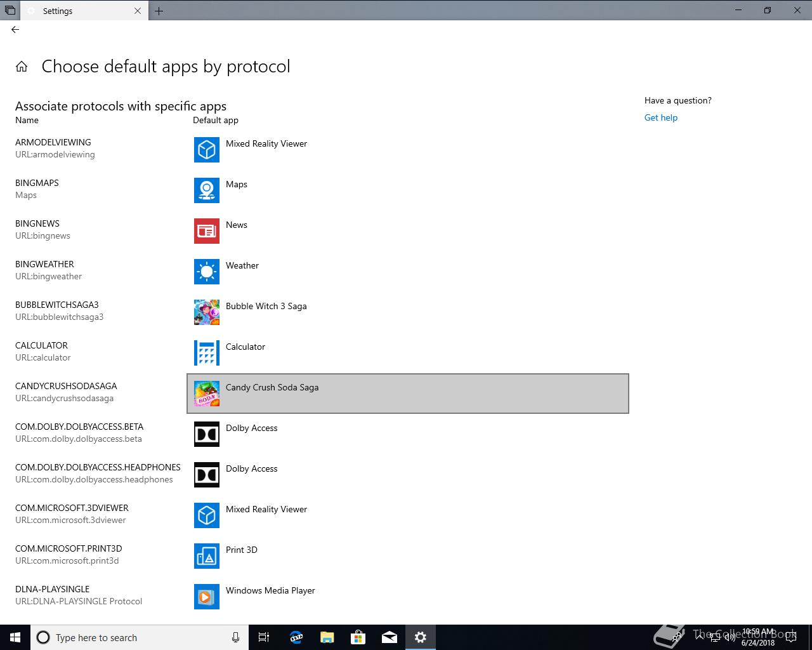Image resolution: width=812 pixels, height=650 pixels.
Task: Click the Bubble Witch 3 Saga label
Action: click(266, 306)
